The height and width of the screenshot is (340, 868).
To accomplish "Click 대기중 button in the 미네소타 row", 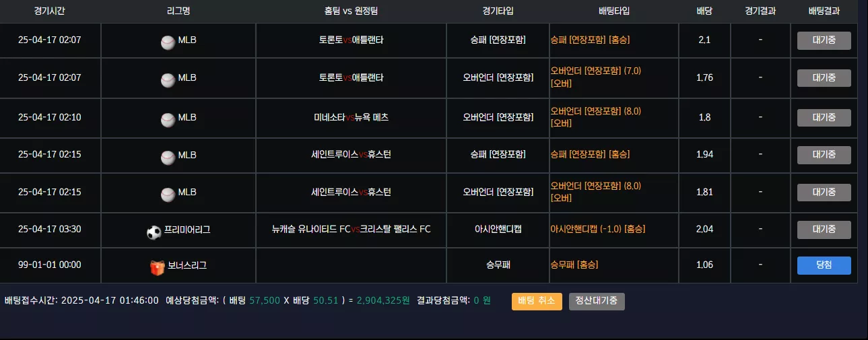I will (824, 118).
